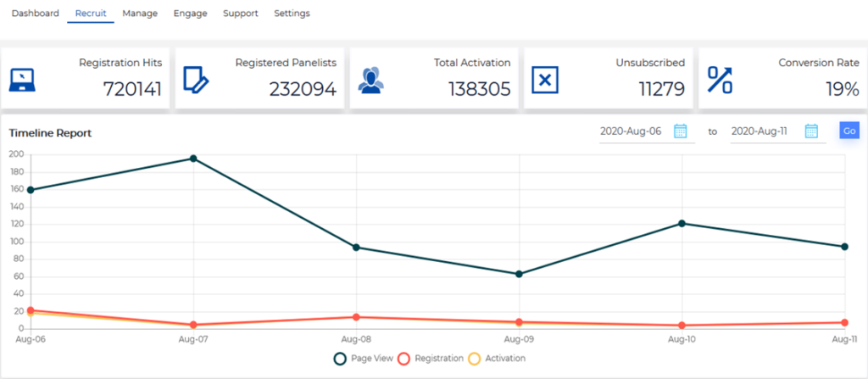This screenshot has height=379, width=868.
Task: Open the Dashboard tab
Action: pyautogui.click(x=36, y=14)
